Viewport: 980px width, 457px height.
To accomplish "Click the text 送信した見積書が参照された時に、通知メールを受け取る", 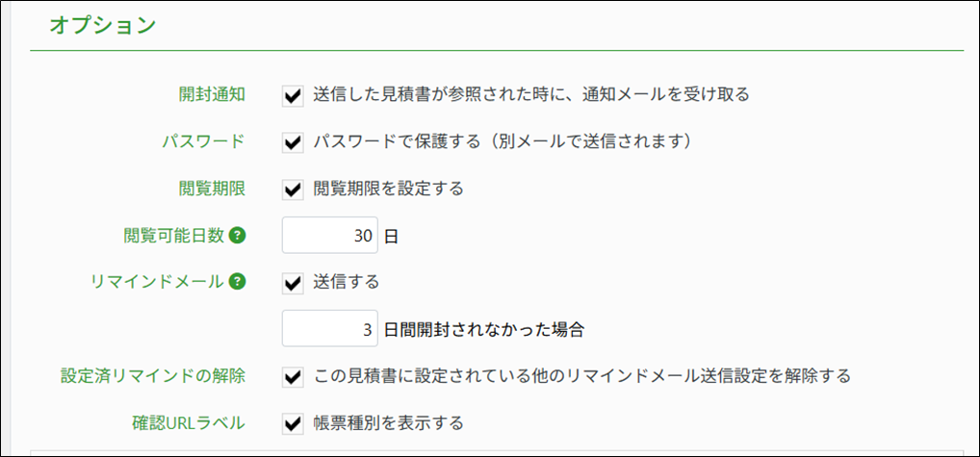I will coord(531,94).
